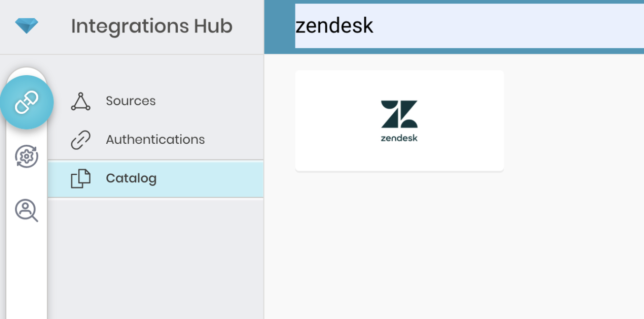Click the zendesk wordmark under the logo
This screenshot has height=319, width=644.
(x=399, y=139)
